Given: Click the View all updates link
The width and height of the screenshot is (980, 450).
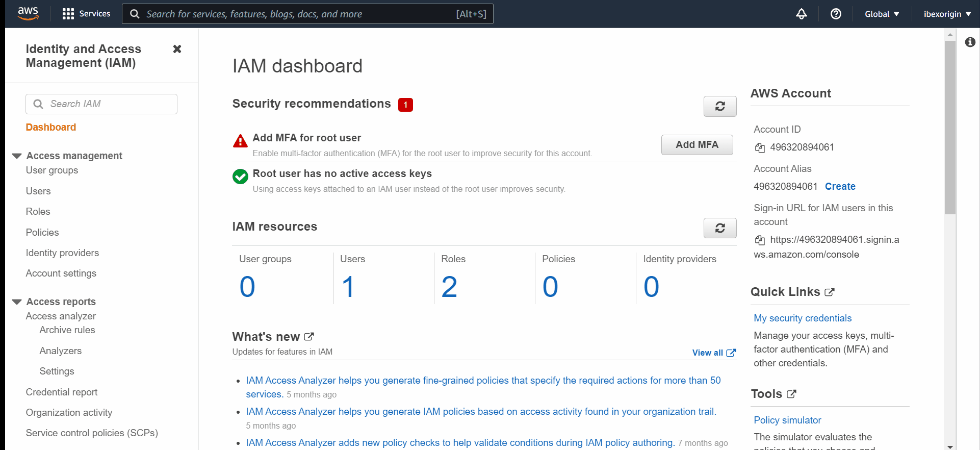Looking at the screenshot, I should coord(714,353).
